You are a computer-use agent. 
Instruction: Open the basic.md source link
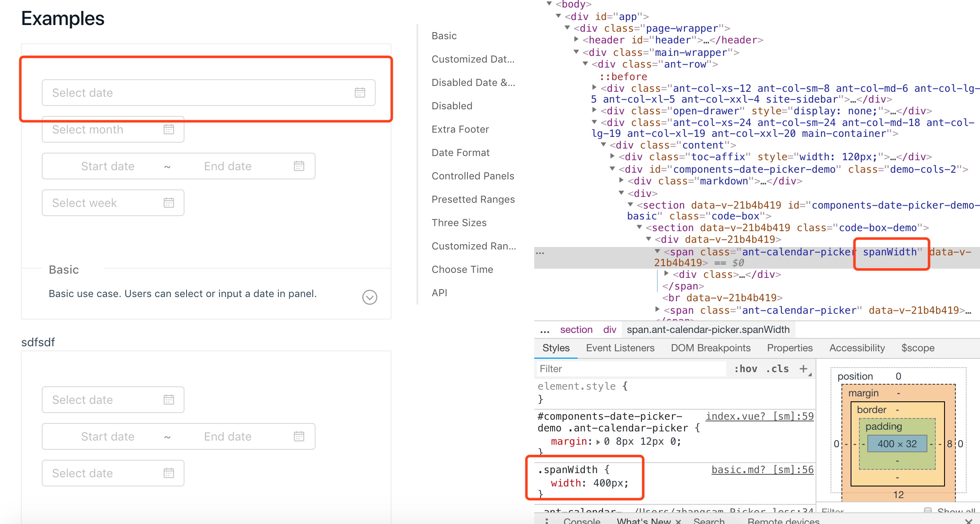point(762,470)
